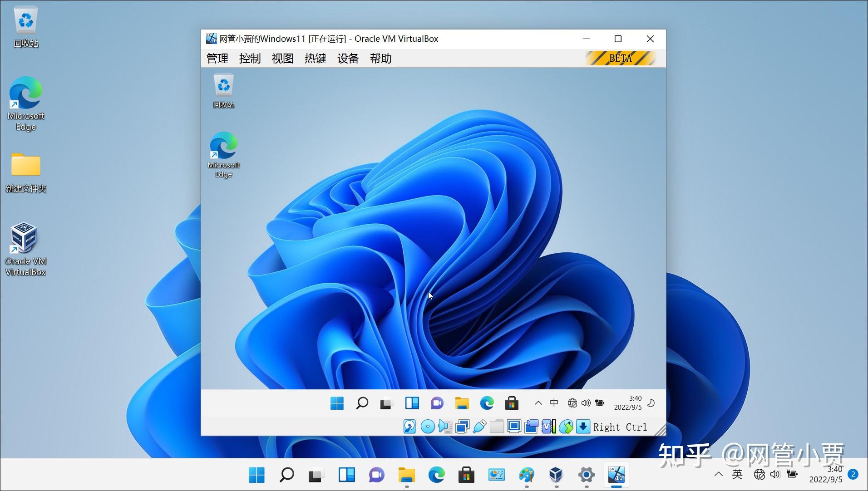The height and width of the screenshot is (491, 868).
Task: Click the mouse integration indicator in VirtualBox status bar
Action: pos(566,427)
